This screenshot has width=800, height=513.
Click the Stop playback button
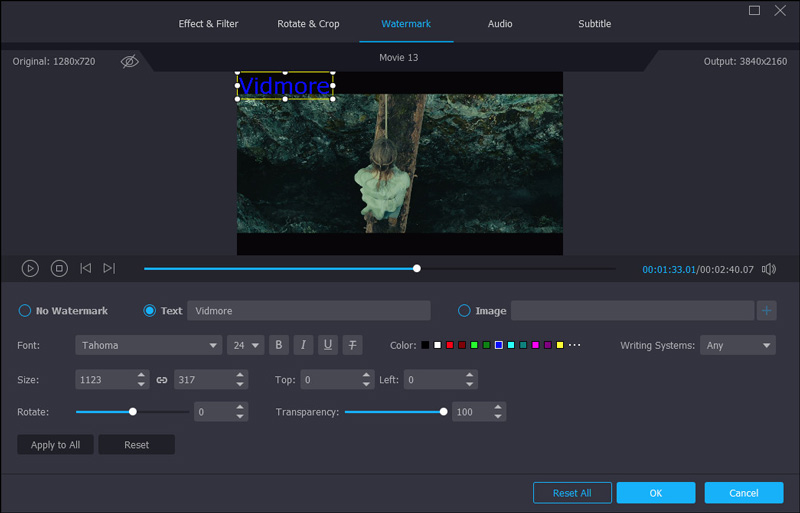point(59,268)
